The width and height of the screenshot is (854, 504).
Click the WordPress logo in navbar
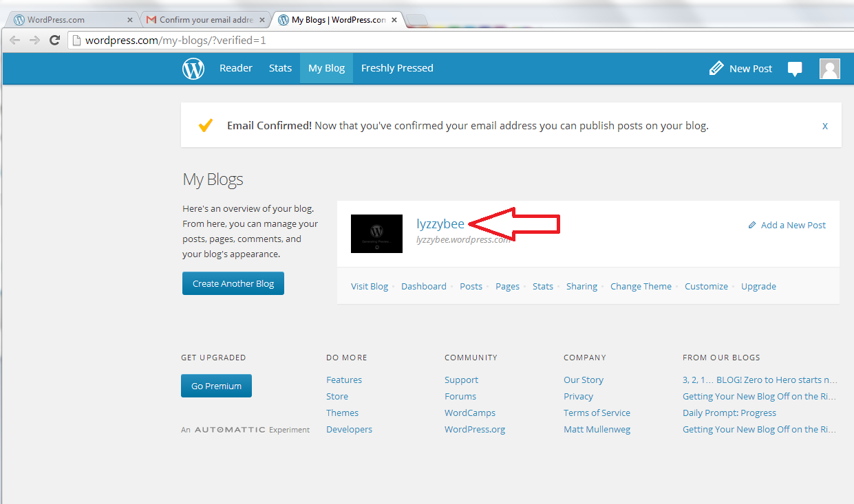tap(193, 69)
